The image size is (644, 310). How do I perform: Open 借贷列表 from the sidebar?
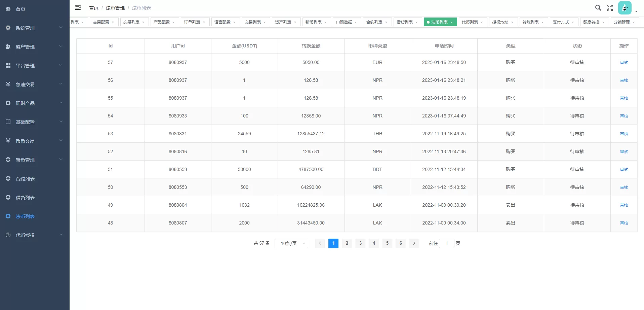coord(25,198)
